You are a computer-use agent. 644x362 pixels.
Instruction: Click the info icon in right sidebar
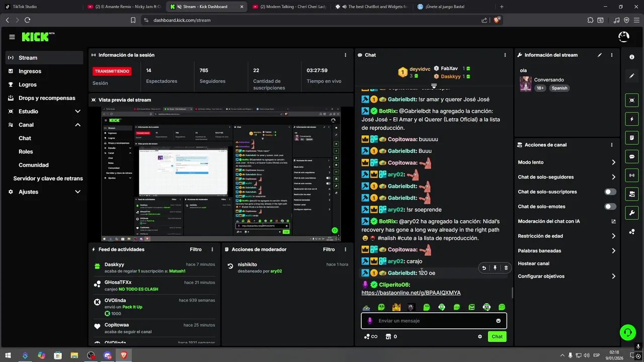click(632, 57)
